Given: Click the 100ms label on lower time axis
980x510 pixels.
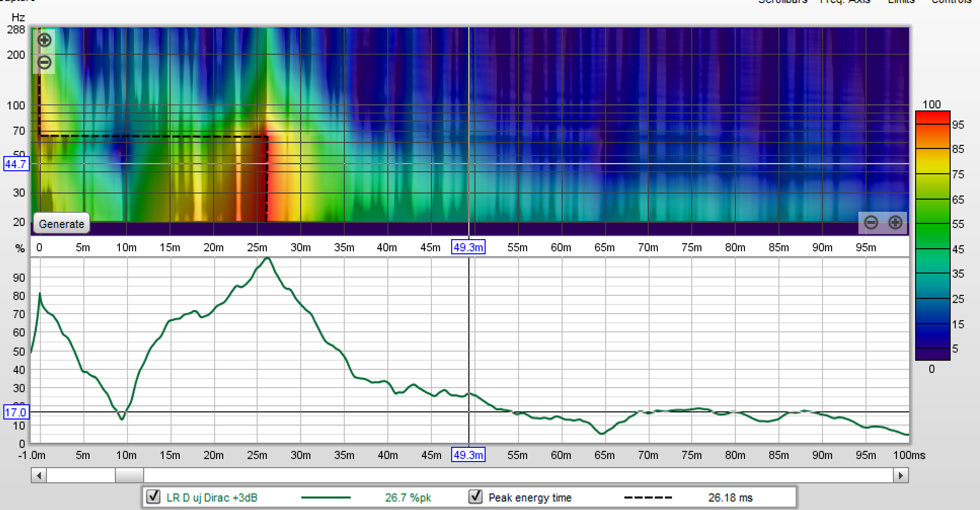Looking at the screenshot, I should coord(909,455).
